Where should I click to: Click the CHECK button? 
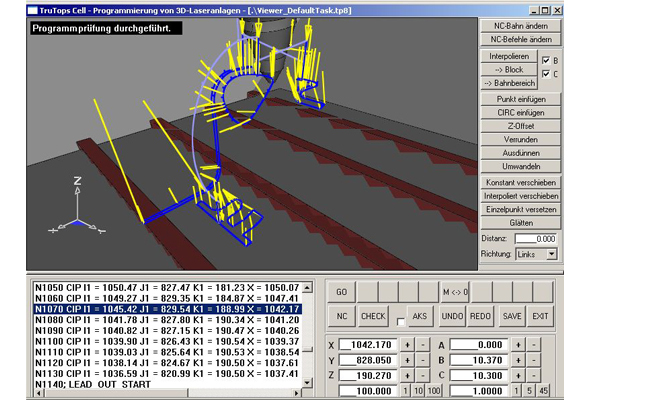pos(373,316)
